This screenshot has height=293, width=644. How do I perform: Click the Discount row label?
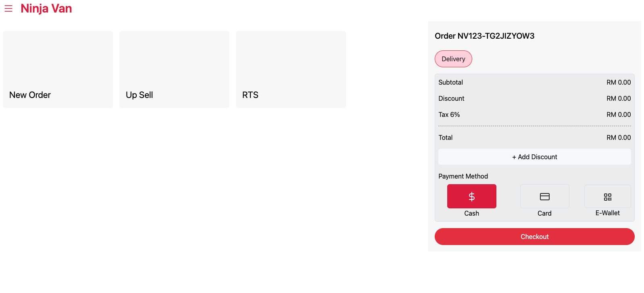pos(451,98)
